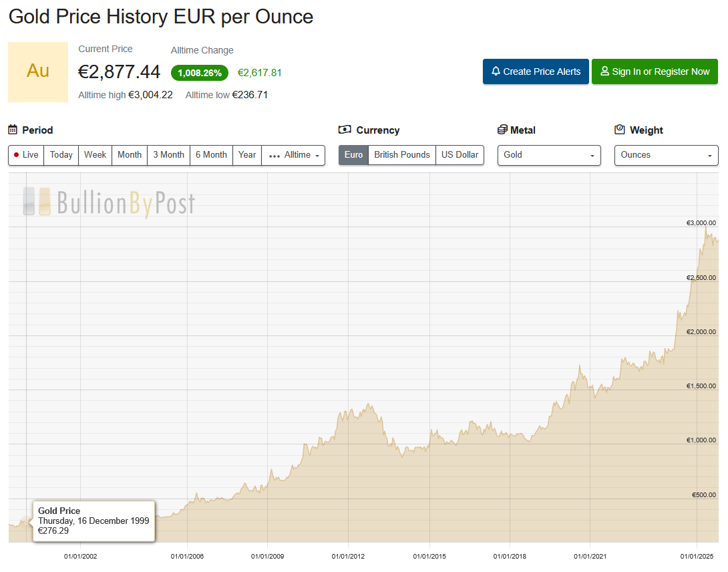Switch currency to US Dollar
Viewport: 728px width, 572px height.
click(x=460, y=155)
